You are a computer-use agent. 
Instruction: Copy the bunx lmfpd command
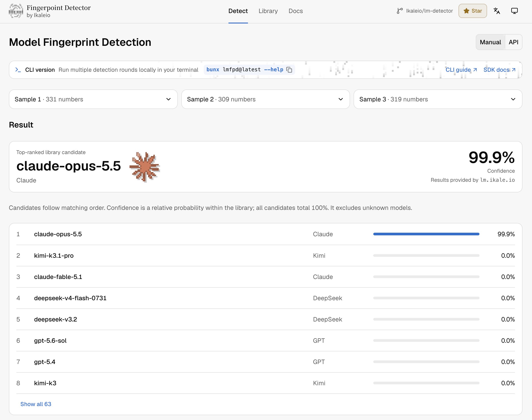[289, 70]
